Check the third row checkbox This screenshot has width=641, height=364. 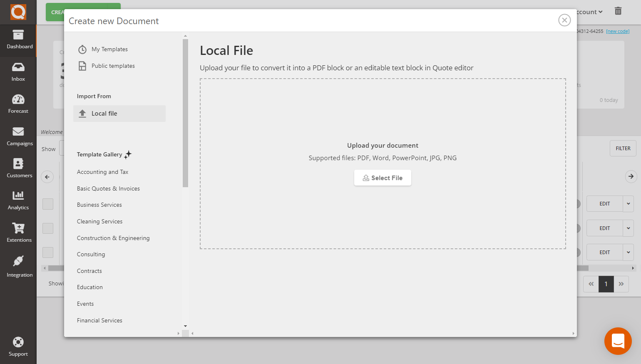coord(48,252)
